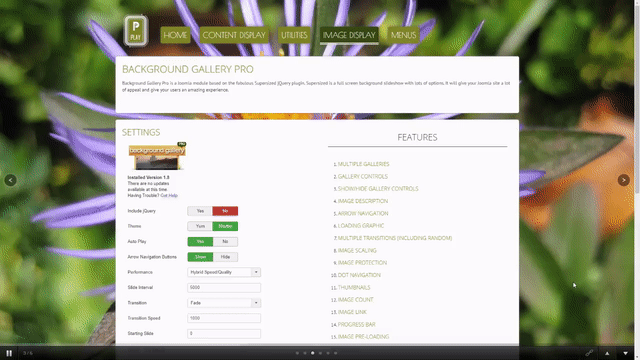Open the Gallery Controls feature link
Viewport: 640px width, 360px height.
point(362,176)
